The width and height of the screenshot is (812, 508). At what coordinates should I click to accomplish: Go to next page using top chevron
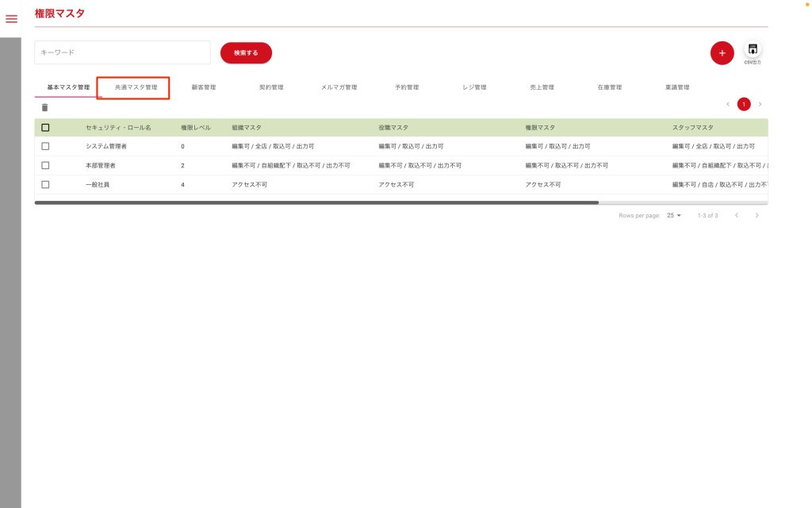760,104
